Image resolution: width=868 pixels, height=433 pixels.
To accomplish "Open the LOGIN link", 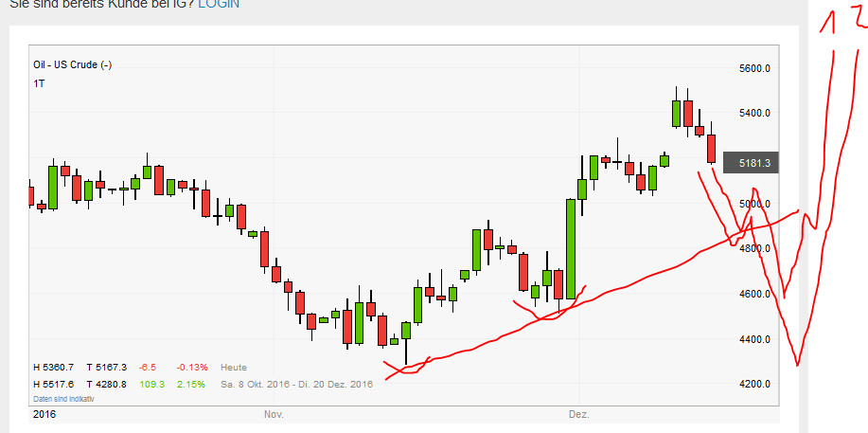I will (x=218, y=4).
